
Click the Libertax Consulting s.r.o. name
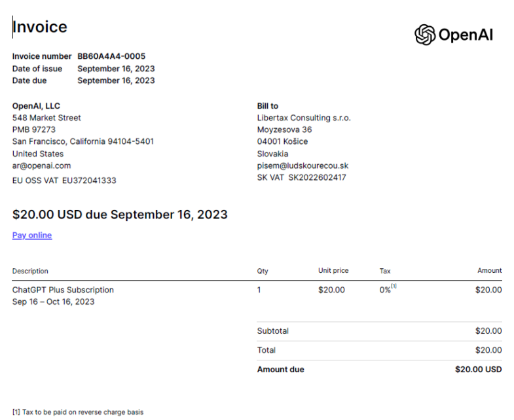[x=304, y=118]
